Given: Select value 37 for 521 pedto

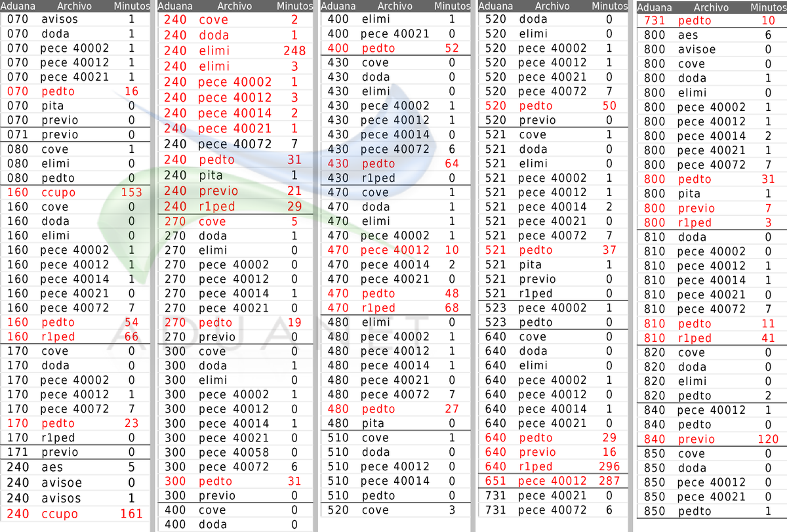Looking at the screenshot, I should pos(609,250).
